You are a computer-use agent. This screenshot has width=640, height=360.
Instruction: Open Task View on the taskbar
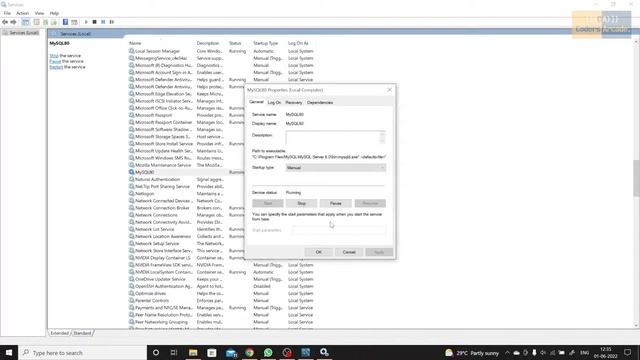174,353
